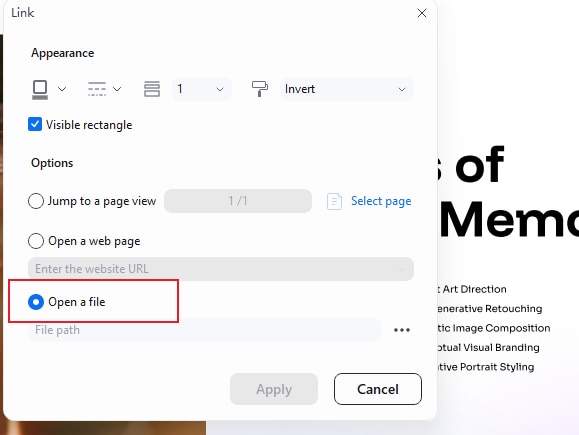Click the border color rectangle icon

tap(40, 89)
